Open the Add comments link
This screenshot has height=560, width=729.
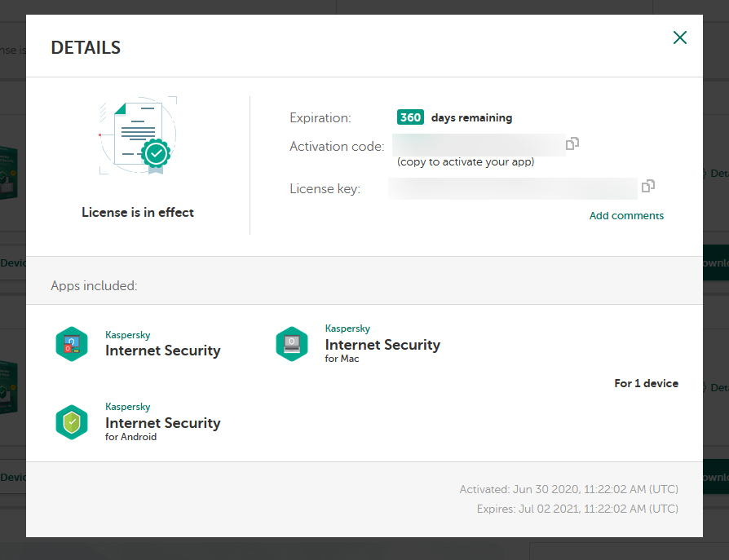click(x=626, y=216)
